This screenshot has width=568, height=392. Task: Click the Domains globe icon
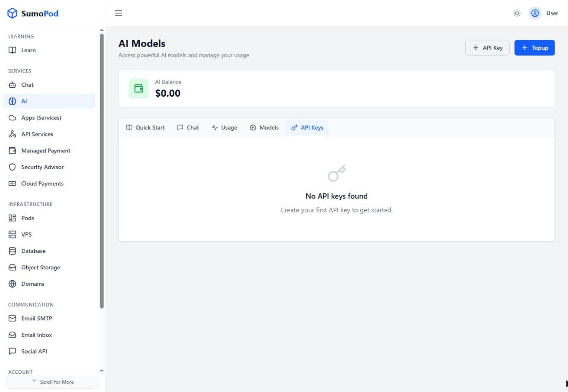pyautogui.click(x=13, y=284)
